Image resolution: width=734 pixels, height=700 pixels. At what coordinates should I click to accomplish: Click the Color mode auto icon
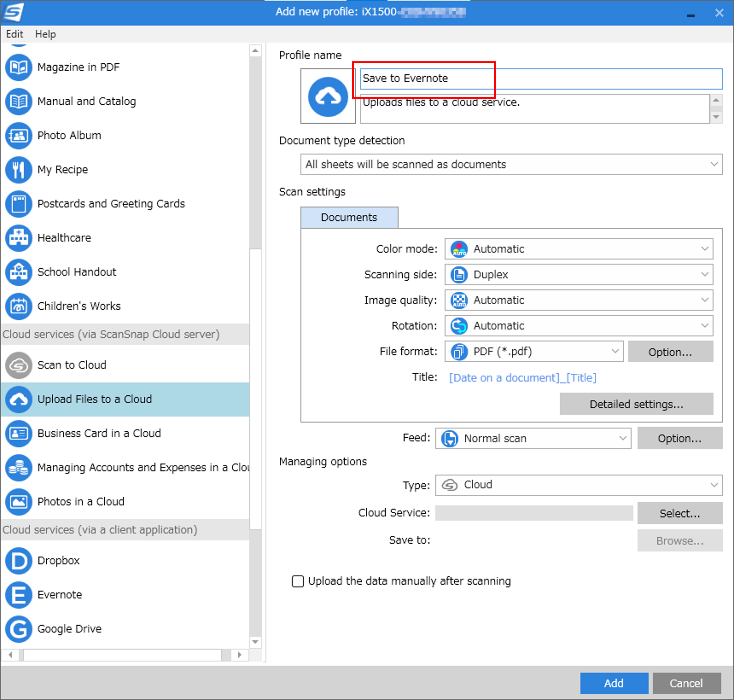coord(459,249)
